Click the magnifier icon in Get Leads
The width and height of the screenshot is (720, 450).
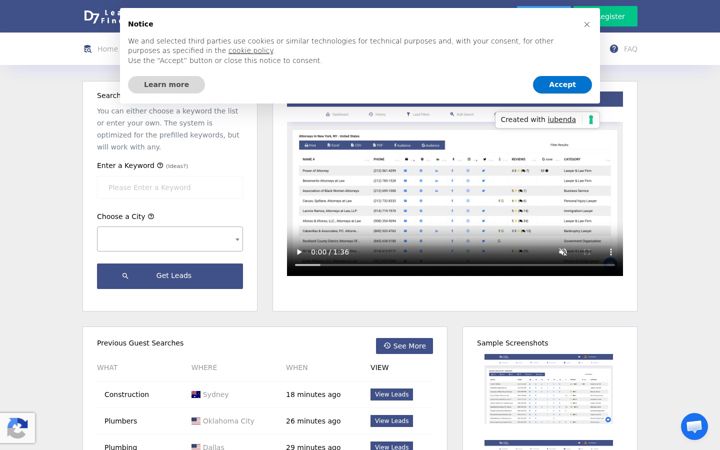tap(125, 276)
